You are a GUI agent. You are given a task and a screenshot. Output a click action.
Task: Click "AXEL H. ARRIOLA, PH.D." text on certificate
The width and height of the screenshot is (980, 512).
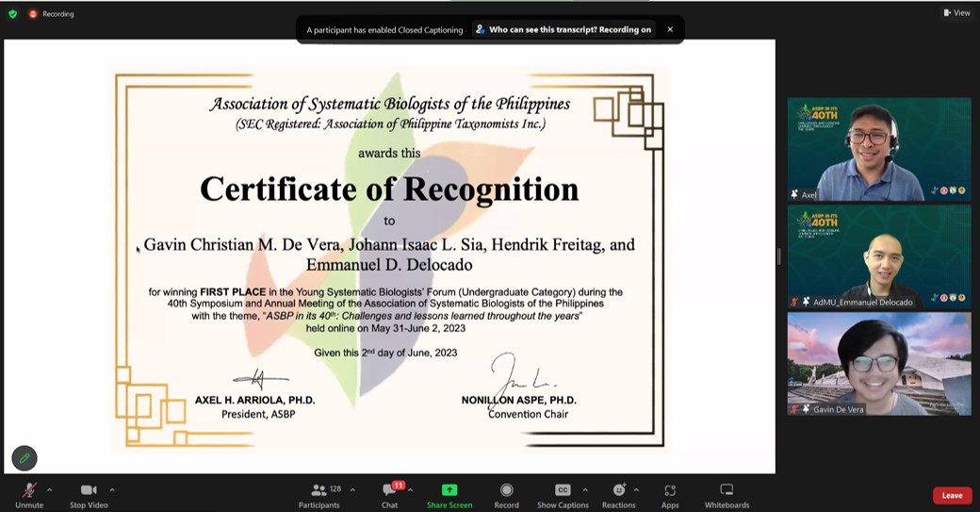click(255, 400)
